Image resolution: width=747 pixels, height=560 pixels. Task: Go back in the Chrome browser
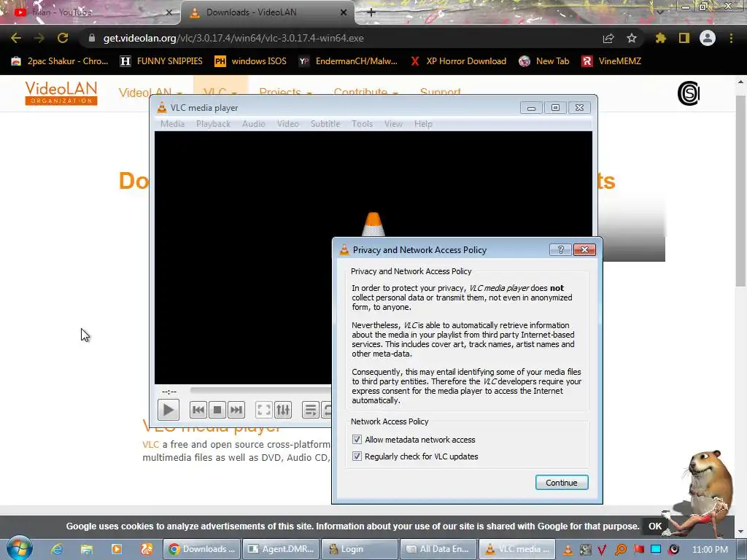click(16, 38)
